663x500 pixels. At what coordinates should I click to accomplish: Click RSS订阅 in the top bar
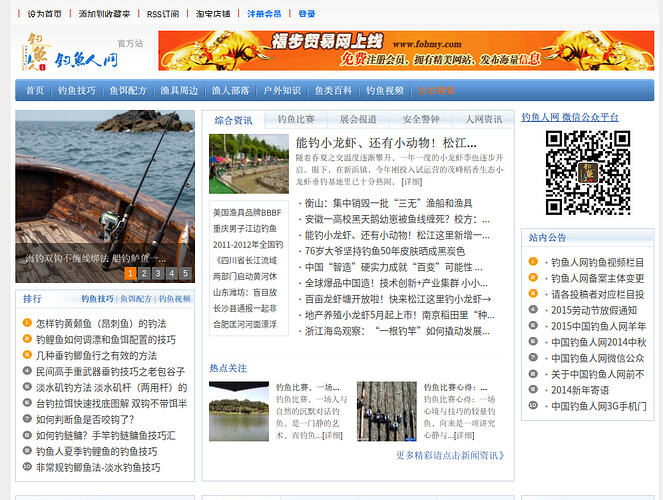163,14
